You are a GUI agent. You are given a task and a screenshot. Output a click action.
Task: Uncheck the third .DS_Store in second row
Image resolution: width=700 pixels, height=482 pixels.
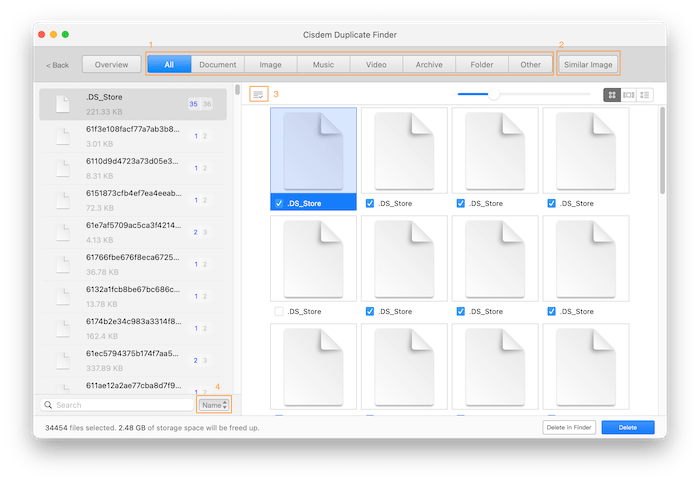461,312
